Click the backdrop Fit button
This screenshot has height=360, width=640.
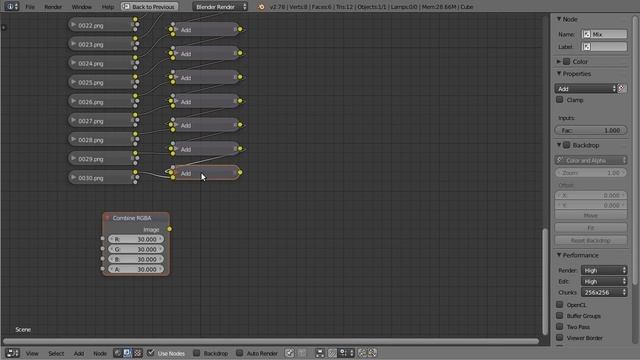[591, 228]
